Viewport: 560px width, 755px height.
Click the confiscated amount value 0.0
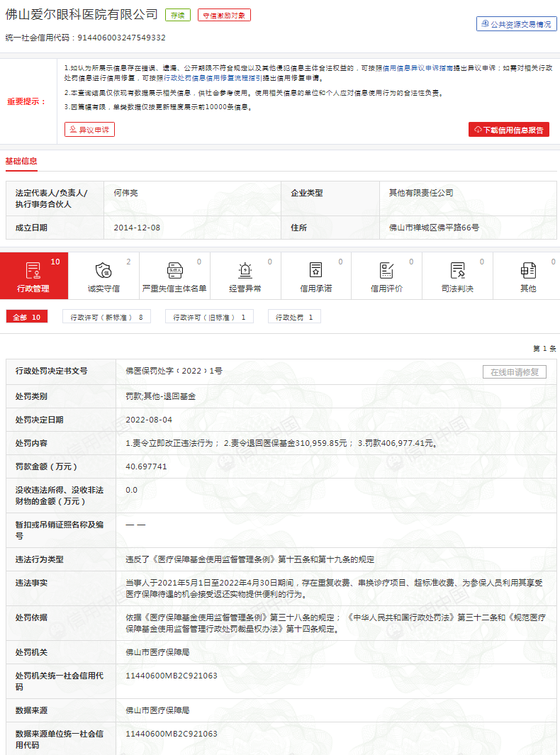click(131, 490)
